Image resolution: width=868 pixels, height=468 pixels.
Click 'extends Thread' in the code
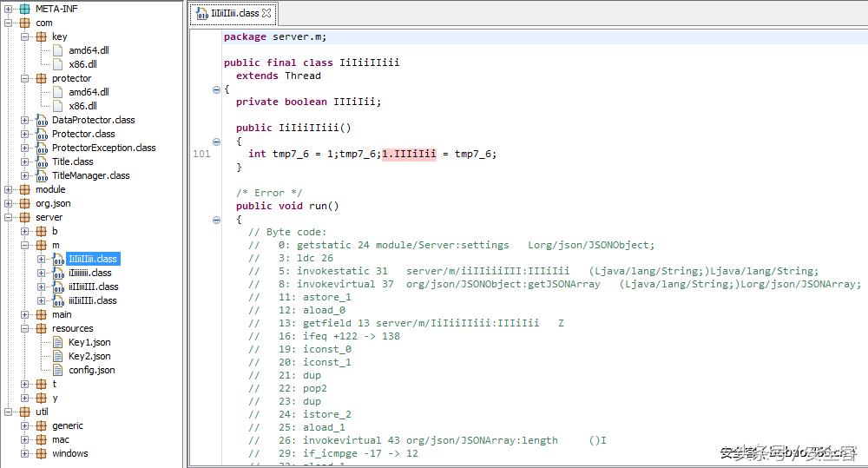click(279, 76)
